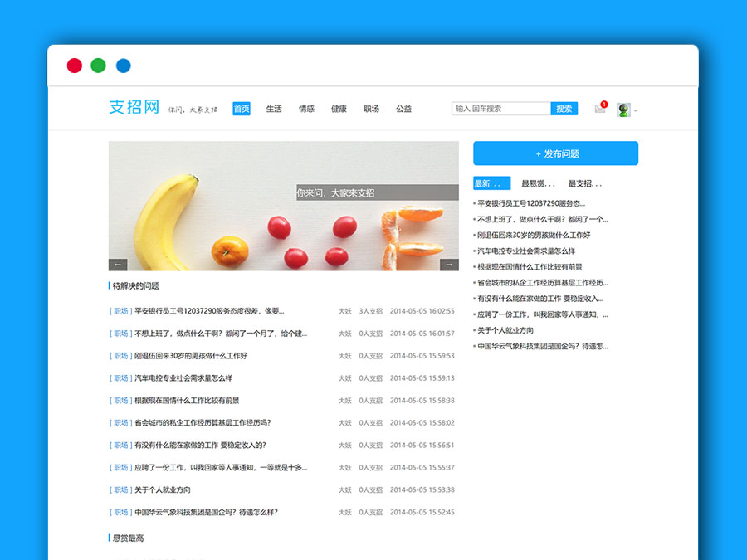This screenshot has width=747, height=560.
Task: Click the 输入回车搜索 search input field
Action: pyautogui.click(x=502, y=109)
